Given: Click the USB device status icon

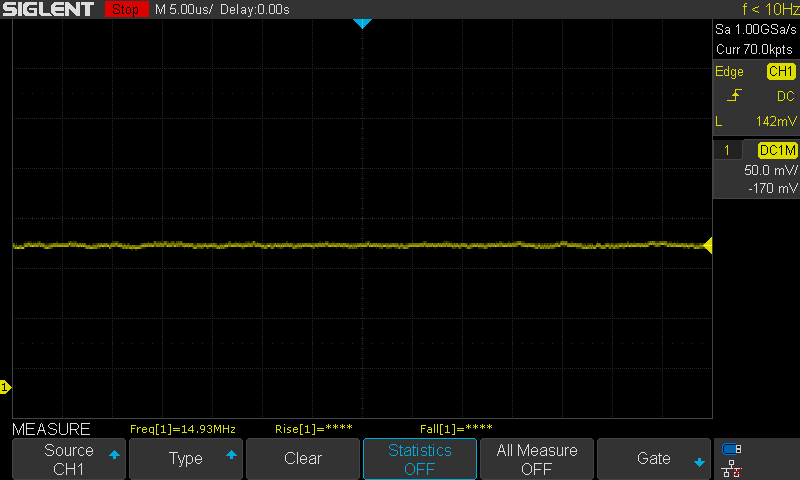Looking at the screenshot, I should (732, 449).
